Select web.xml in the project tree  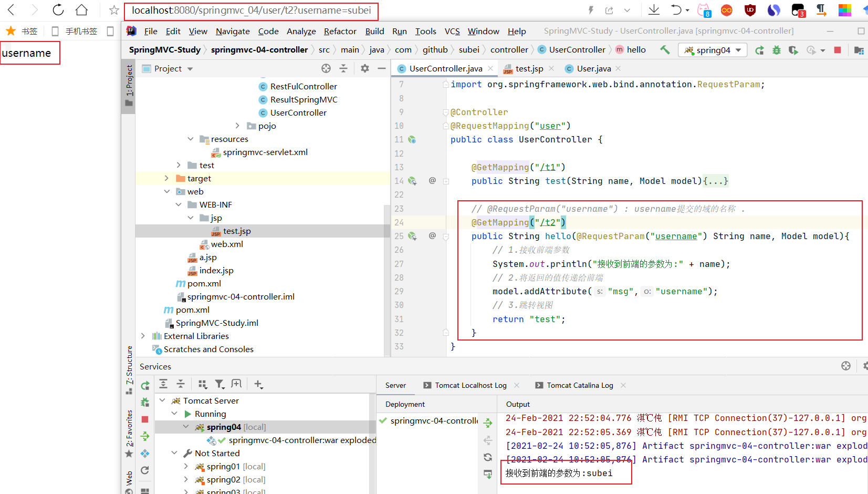tap(227, 244)
